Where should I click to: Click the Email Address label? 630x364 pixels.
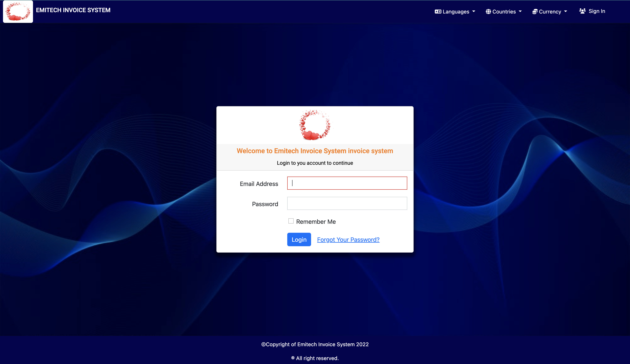click(x=259, y=184)
